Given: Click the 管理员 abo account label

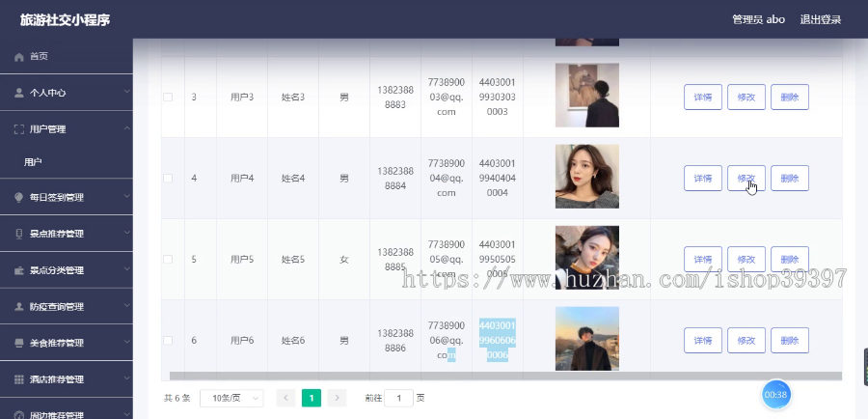Looking at the screenshot, I should pos(758,19).
